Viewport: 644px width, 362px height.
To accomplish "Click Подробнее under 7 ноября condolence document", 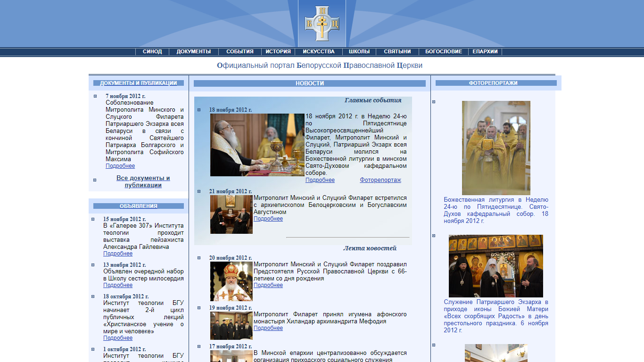I will [120, 166].
